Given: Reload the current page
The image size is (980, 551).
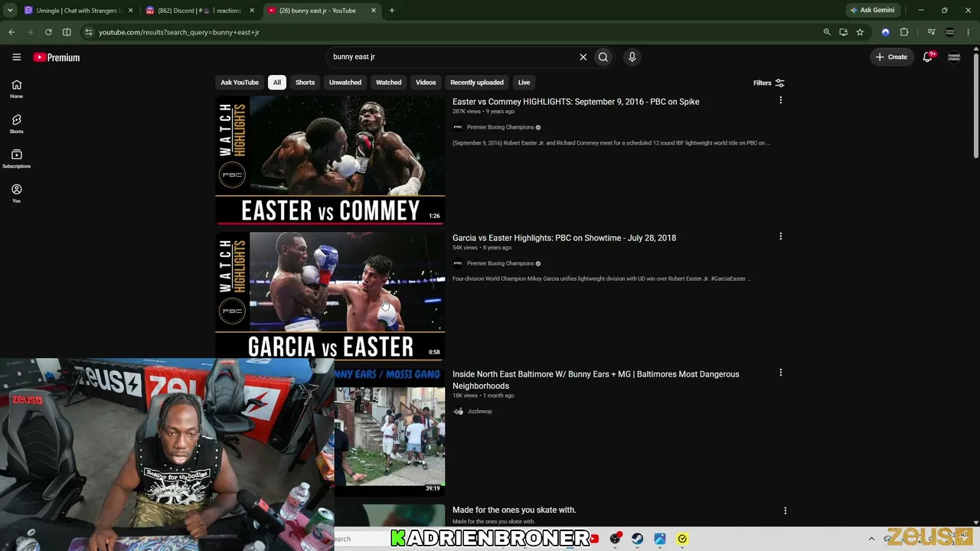Looking at the screenshot, I should point(48,32).
